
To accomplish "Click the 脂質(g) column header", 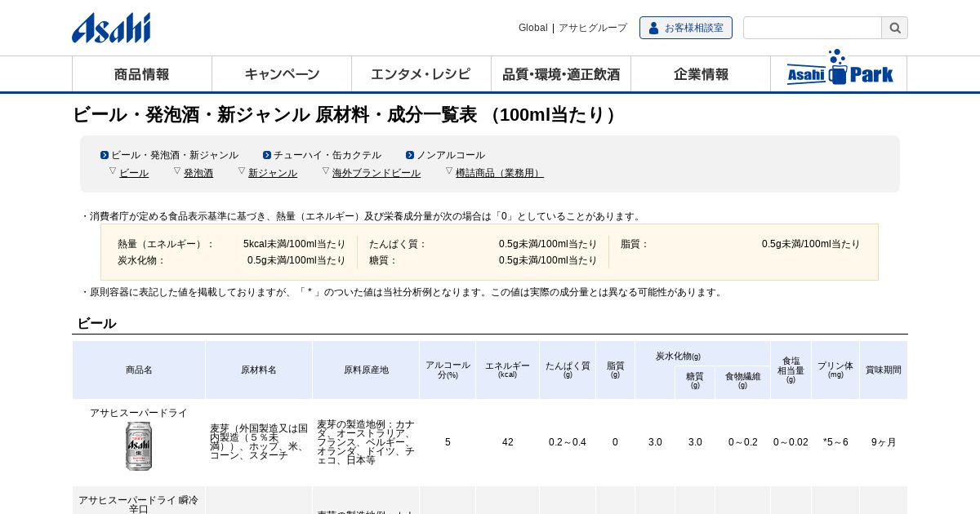I will pyautogui.click(x=615, y=370).
